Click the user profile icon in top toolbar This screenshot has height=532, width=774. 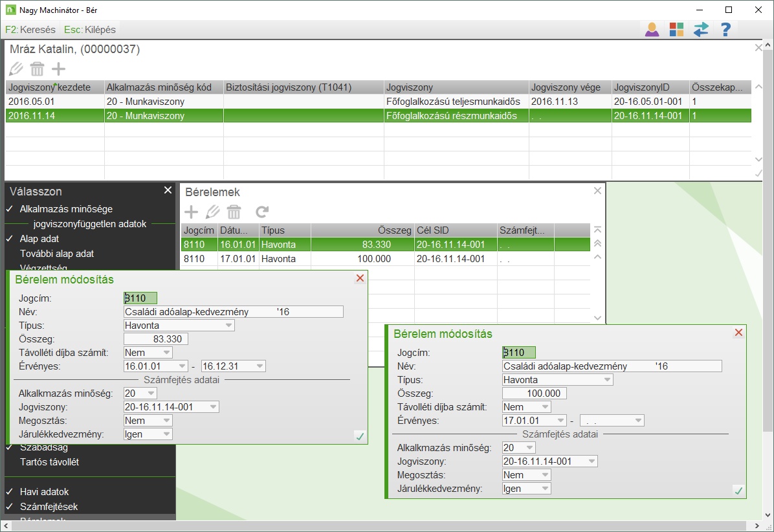coord(652,29)
